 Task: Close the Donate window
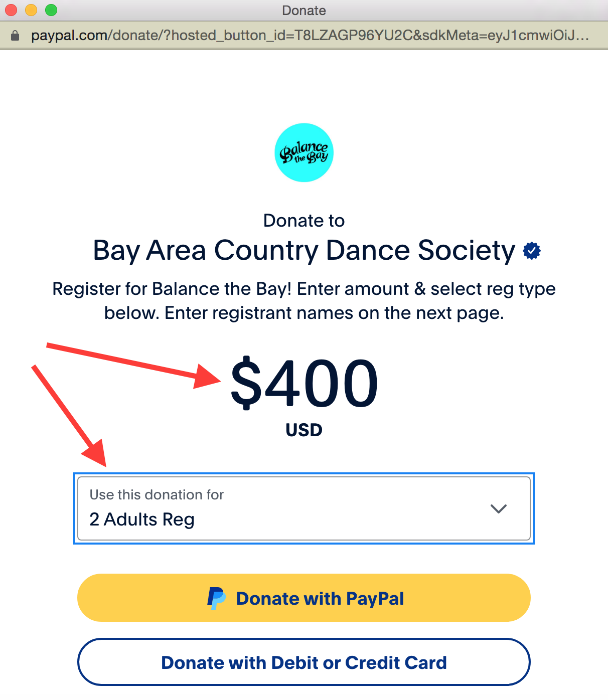coord(11,10)
